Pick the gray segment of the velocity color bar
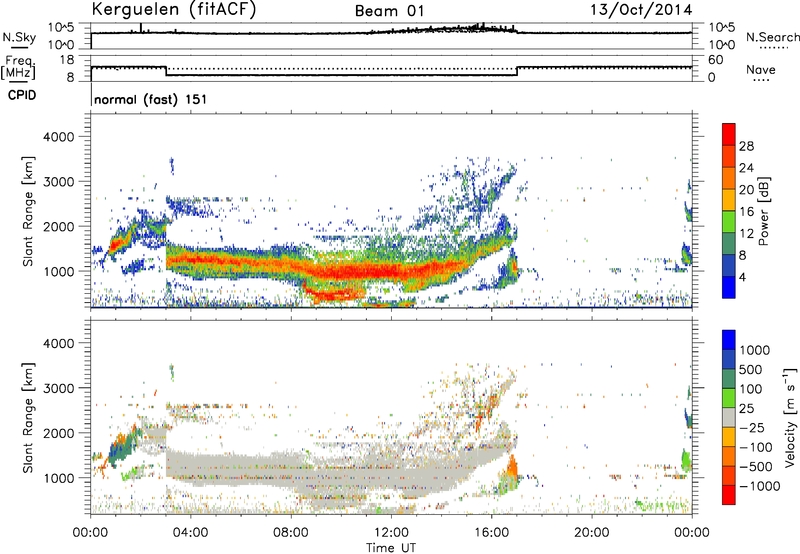The height and width of the screenshot is (554, 800). pos(729,417)
